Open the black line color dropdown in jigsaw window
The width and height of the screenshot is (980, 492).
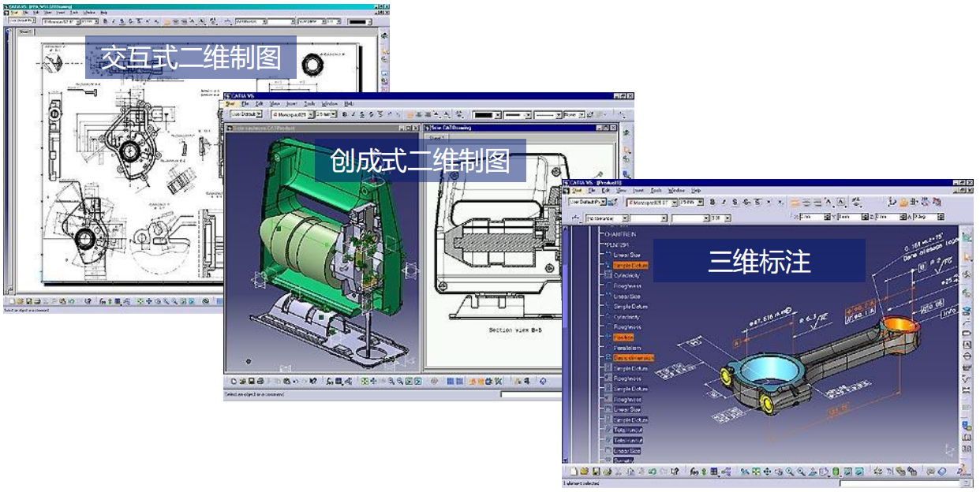[488, 115]
